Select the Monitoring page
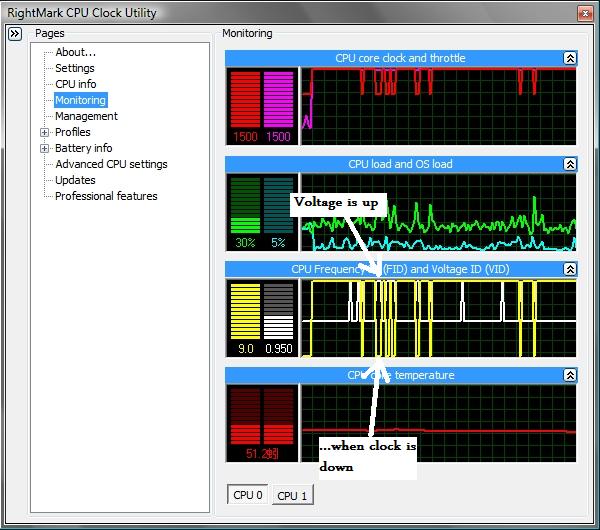 [x=80, y=100]
